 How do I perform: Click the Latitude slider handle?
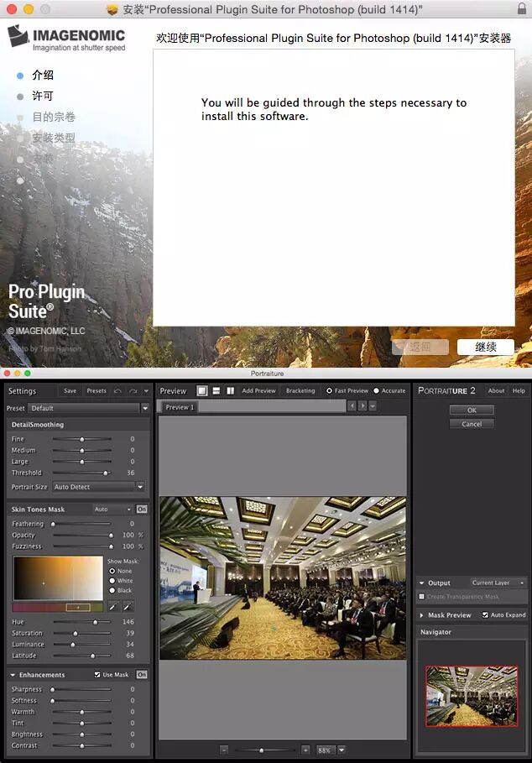click(92, 656)
